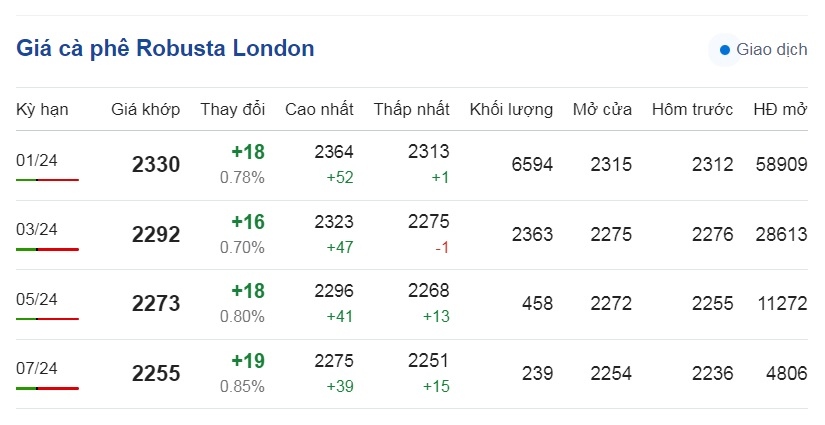Image resolution: width=825 pixels, height=425 pixels.
Task: Open the 07/24 contract row
Action: point(412,373)
